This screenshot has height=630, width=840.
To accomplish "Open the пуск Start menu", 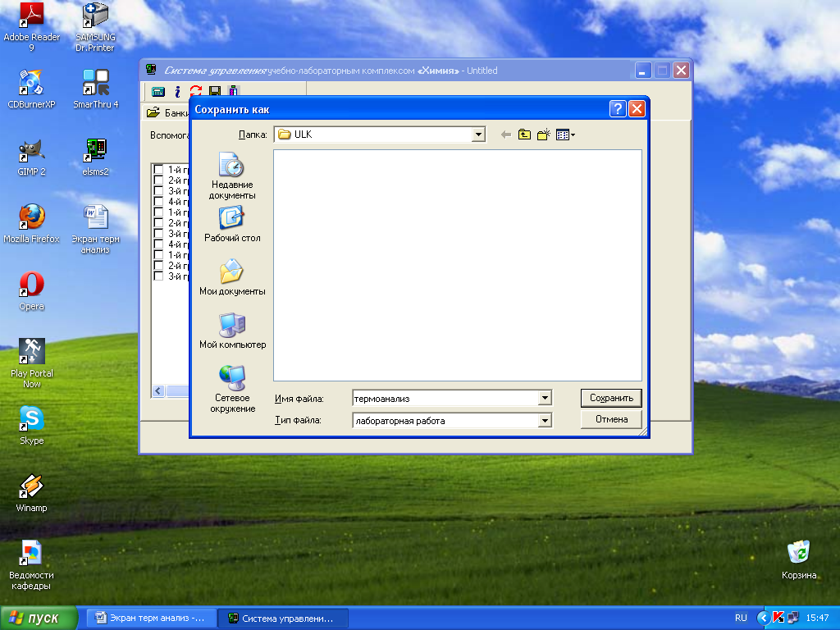I will (x=39, y=618).
